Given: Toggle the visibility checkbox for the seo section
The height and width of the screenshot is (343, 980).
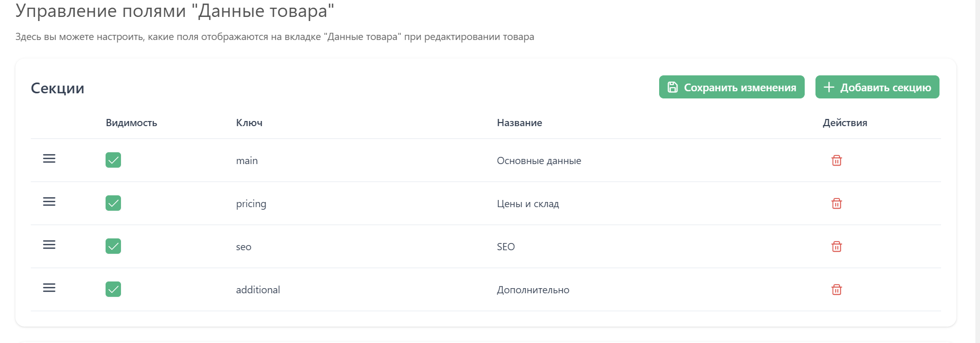Looking at the screenshot, I should (x=113, y=246).
